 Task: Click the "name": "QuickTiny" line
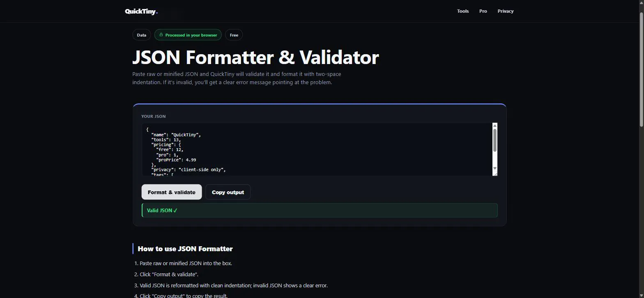click(176, 135)
